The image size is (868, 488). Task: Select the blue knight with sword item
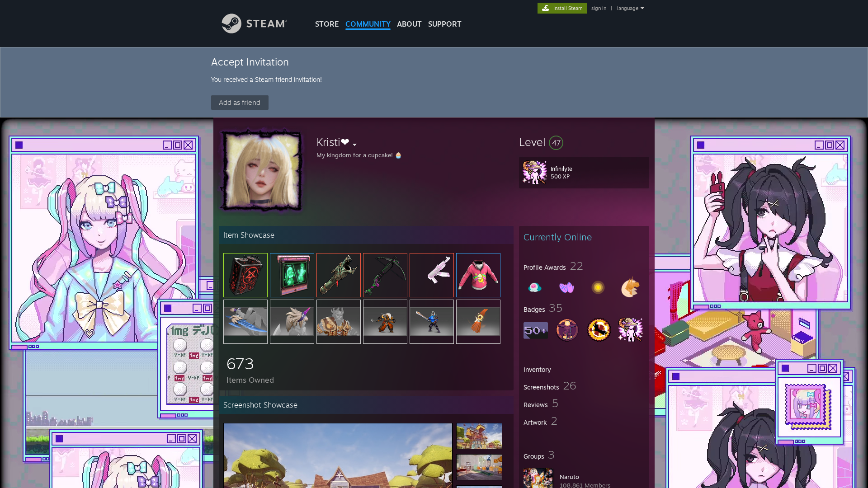pos(432,322)
